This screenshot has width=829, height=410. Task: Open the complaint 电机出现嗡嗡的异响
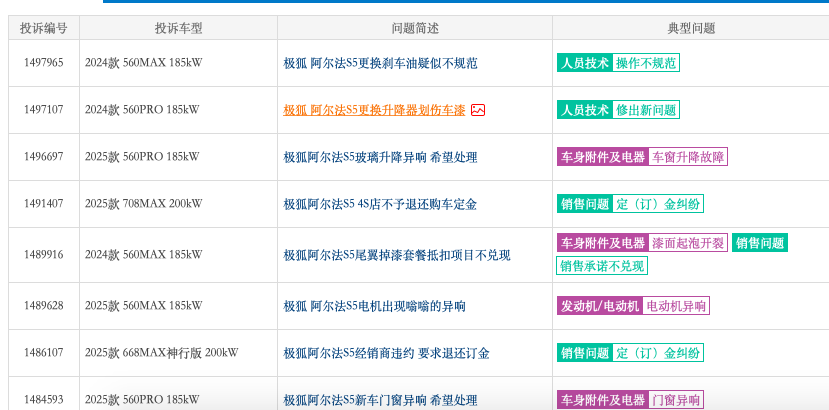coord(374,306)
